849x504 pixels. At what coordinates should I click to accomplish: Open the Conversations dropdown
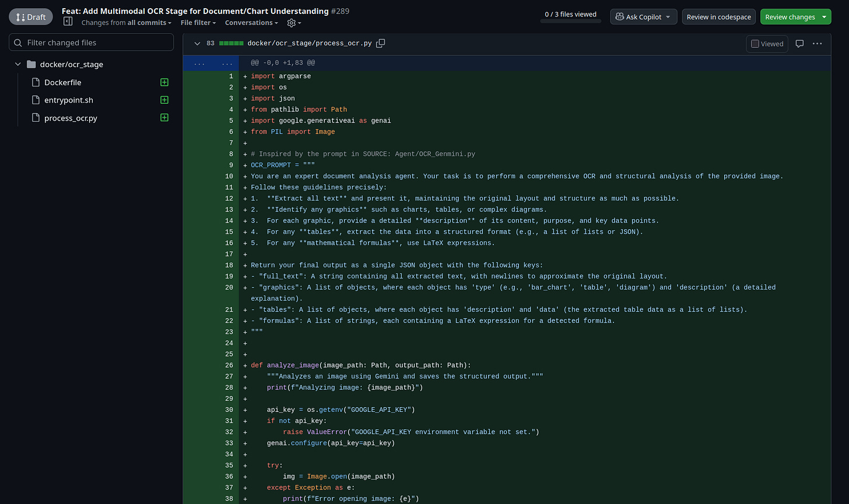pos(252,23)
